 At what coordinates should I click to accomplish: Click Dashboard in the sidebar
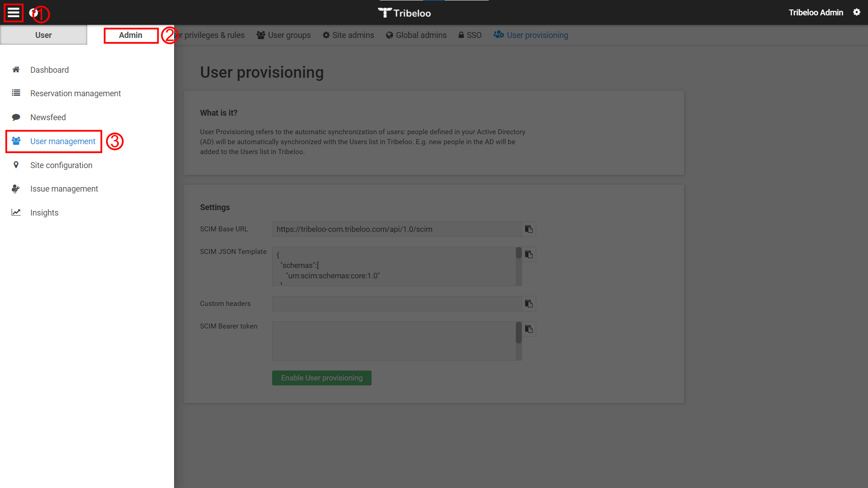[x=49, y=70]
